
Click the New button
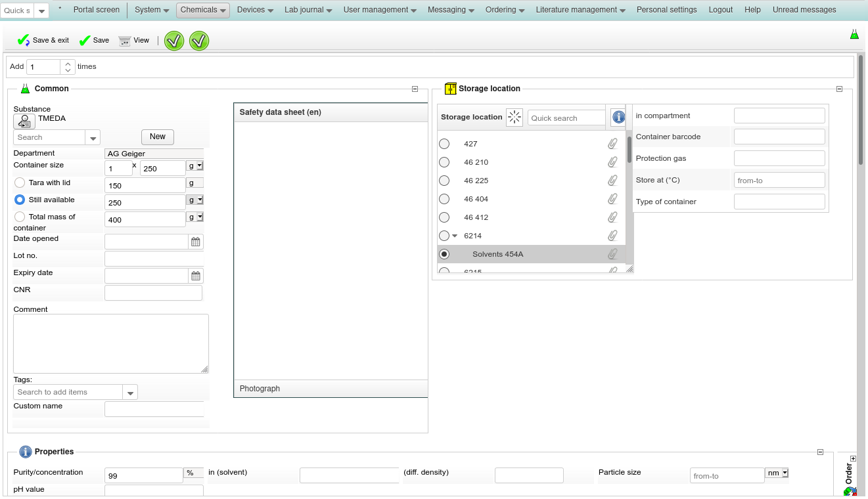pyautogui.click(x=158, y=137)
